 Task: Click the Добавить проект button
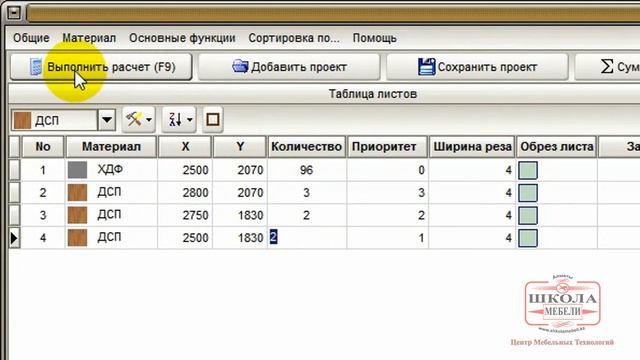289,67
